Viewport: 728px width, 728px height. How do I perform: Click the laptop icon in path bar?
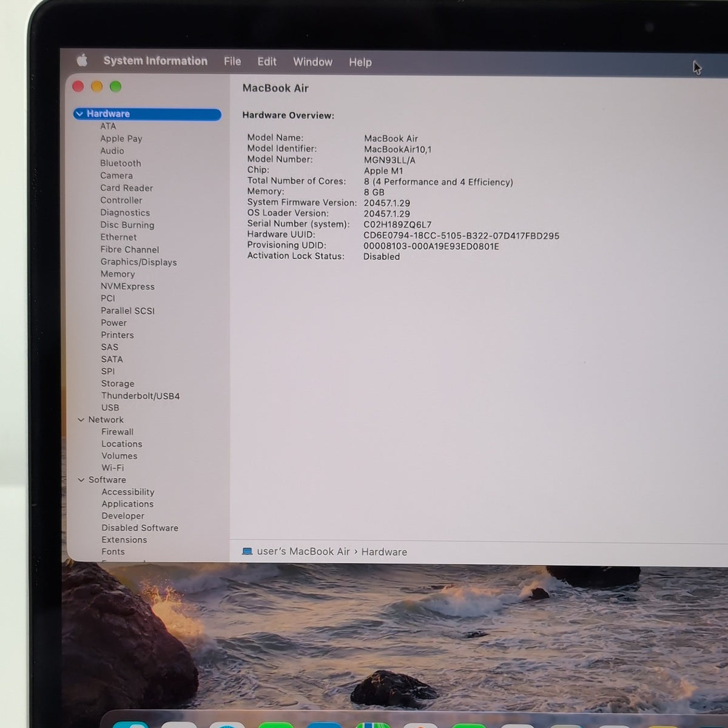pos(247,551)
